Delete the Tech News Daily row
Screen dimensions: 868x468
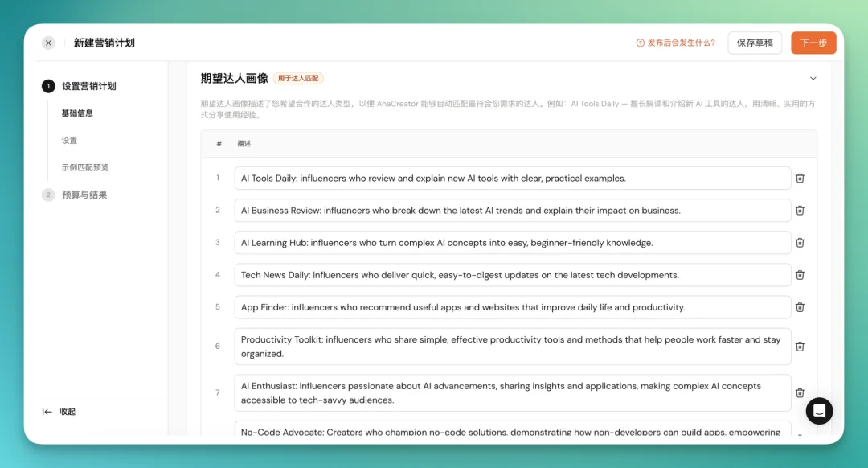point(800,274)
